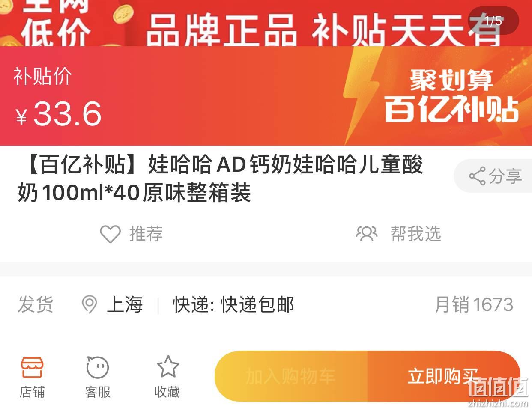Screen dimensions: 532x411
Task: Tap the 分享 label text
Action: [x=505, y=176]
